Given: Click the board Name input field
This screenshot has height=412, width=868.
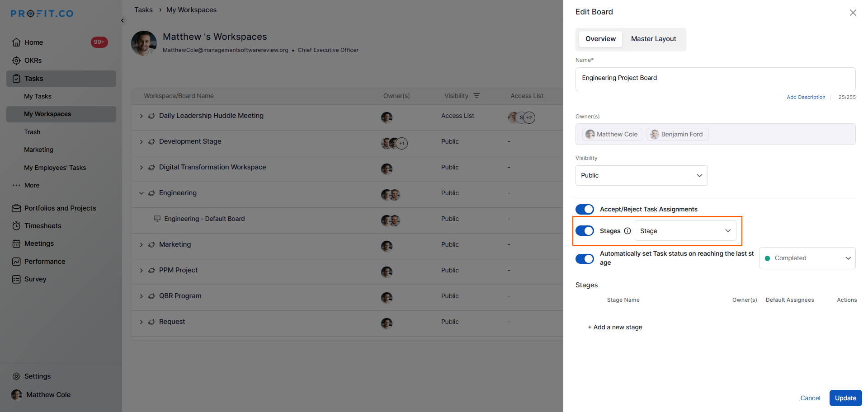Looking at the screenshot, I should click(x=715, y=79).
